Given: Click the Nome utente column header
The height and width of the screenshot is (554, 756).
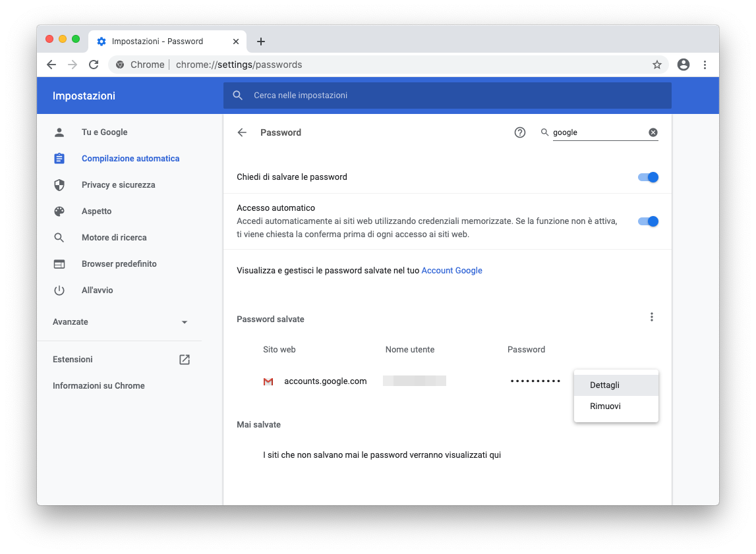Looking at the screenshot, I should [410, 350].
